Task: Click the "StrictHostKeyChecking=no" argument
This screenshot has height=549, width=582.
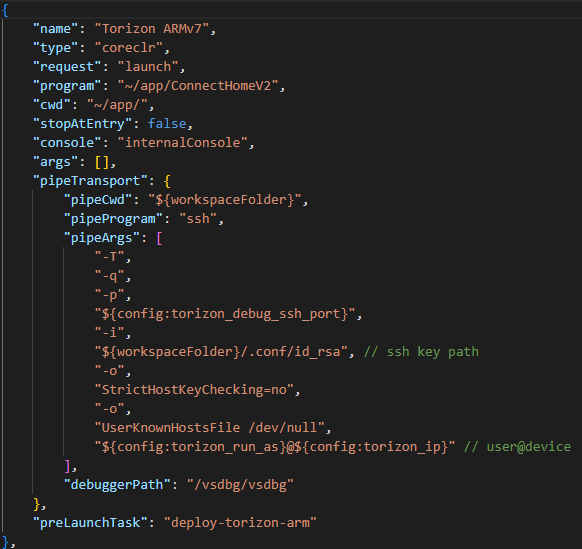Action: coord(194,390)
